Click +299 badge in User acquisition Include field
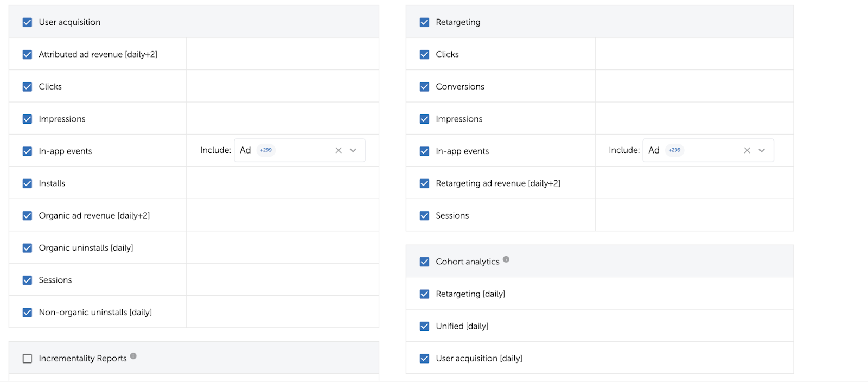 pos(266,150)
